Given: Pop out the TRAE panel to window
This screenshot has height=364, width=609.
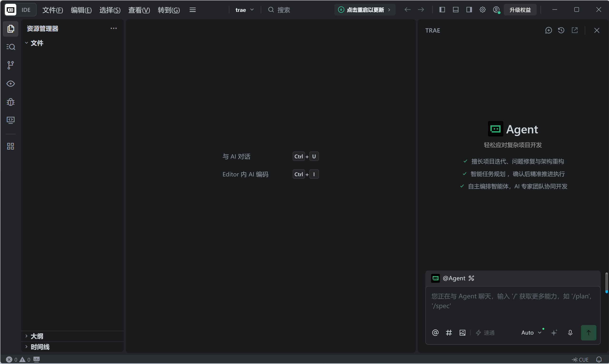Looking at the screenshot, I should click(575, 30).
